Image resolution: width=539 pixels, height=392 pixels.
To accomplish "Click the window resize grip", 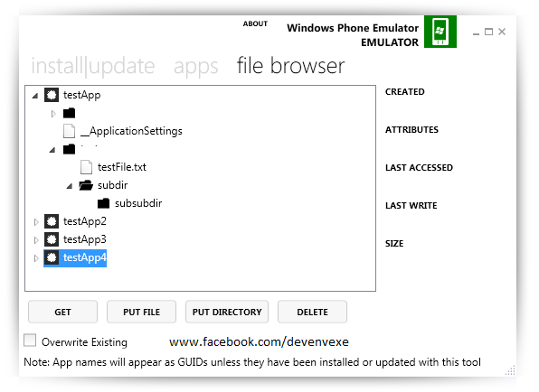I will [510, 370].
